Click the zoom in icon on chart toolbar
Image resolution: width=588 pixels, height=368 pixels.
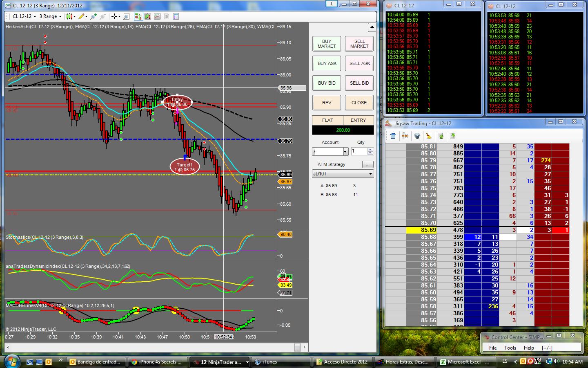tap(94, 16)
